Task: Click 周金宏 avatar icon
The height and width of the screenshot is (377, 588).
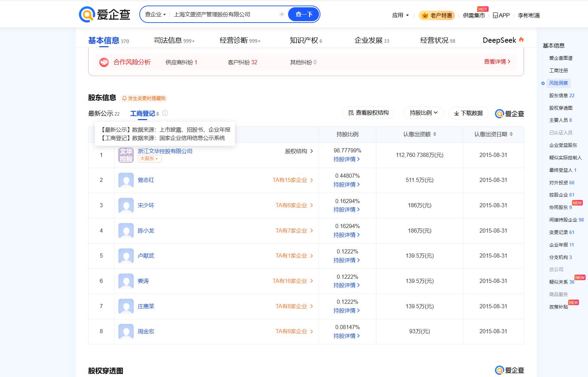Action: 126,332
